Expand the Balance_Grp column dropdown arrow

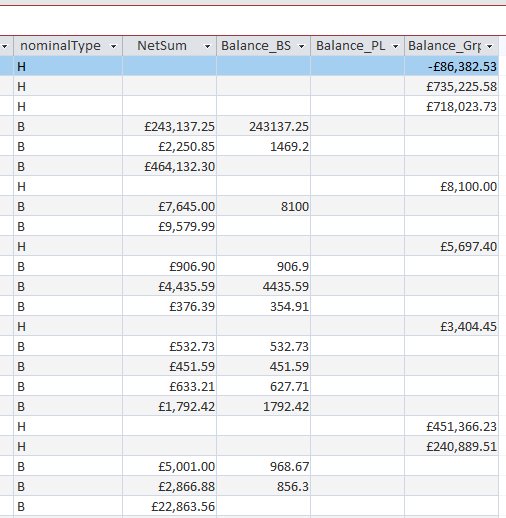489,46
